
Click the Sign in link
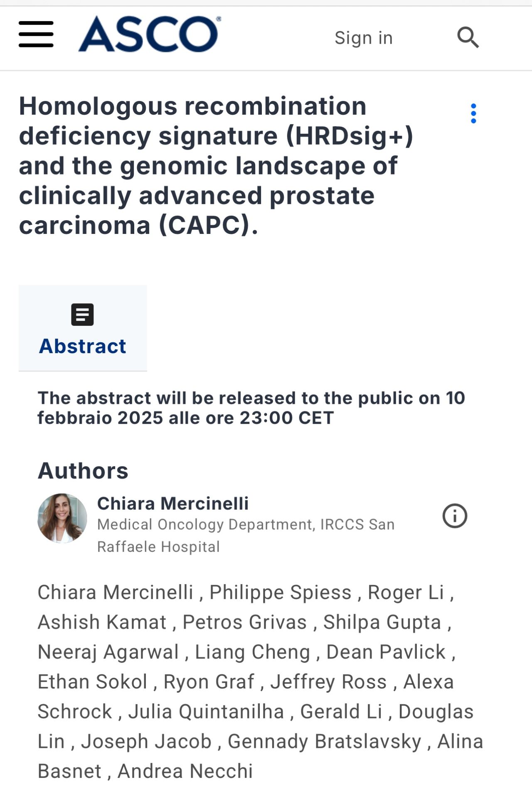pos(364,38)
